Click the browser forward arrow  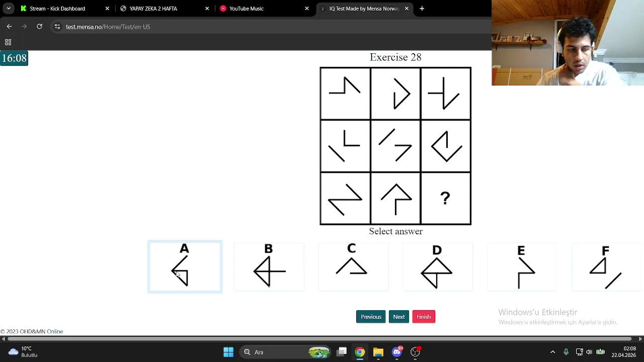click(24, 27)
